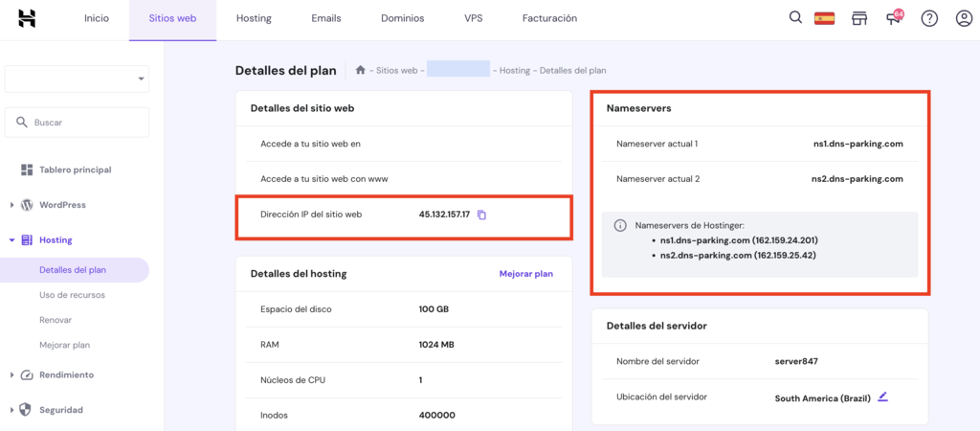This screenshot has height=431, width=980.
Task: Copy the website IP address
Action: [x=481, y=215]
